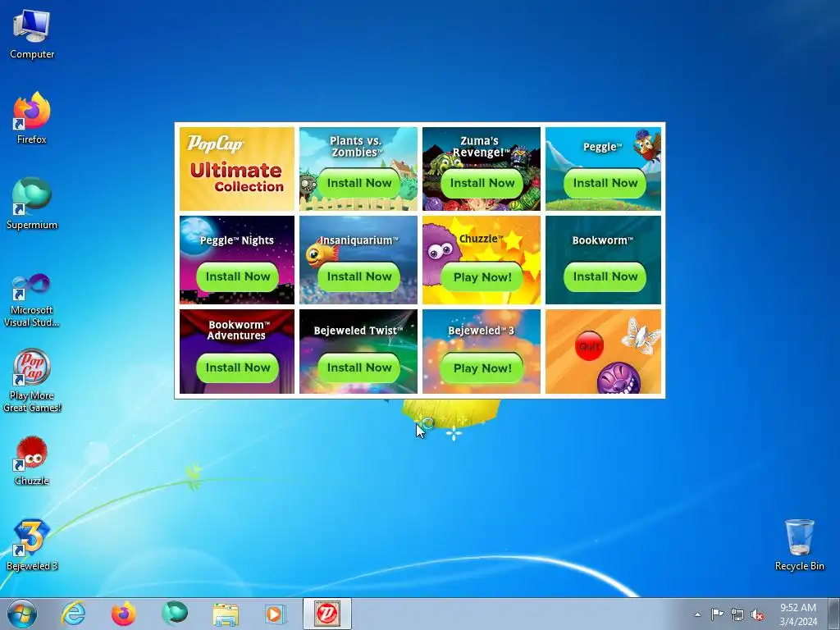840x630 pixels.
Task: Click the purple smiling ball in Quit tile
Action: (x=619, y=378)
